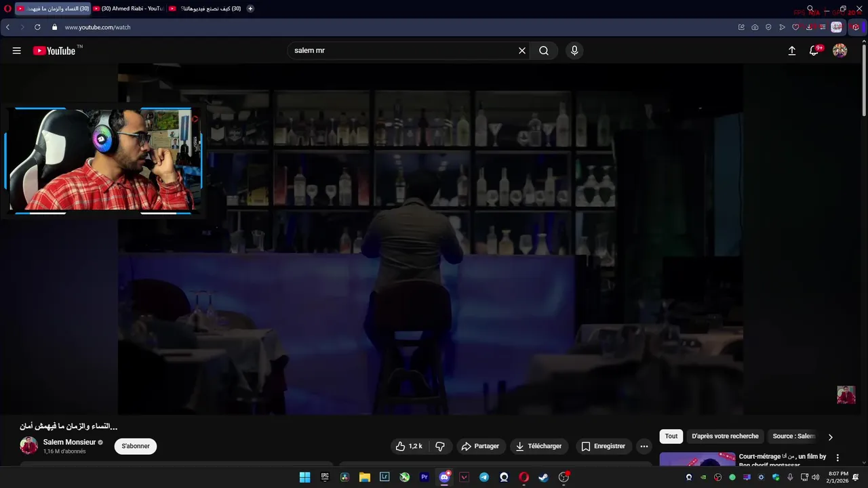868x488 pixels.
Task: Open the Salem Monsieur channel avatar
Action: (x=29, y=445)
